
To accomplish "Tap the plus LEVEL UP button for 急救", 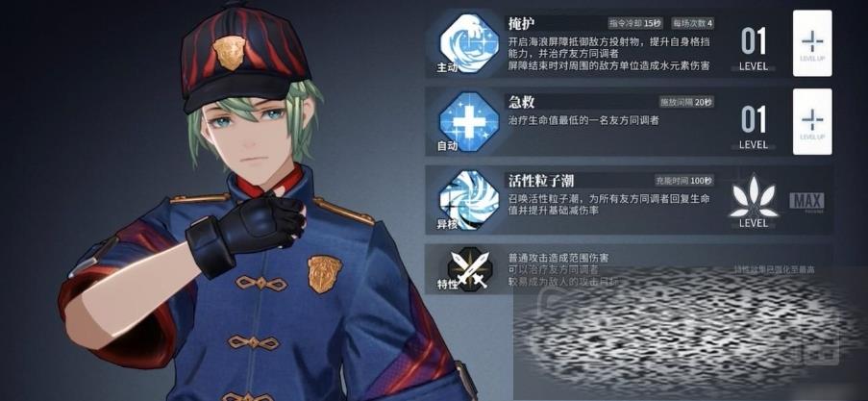I will pos(812,122).
